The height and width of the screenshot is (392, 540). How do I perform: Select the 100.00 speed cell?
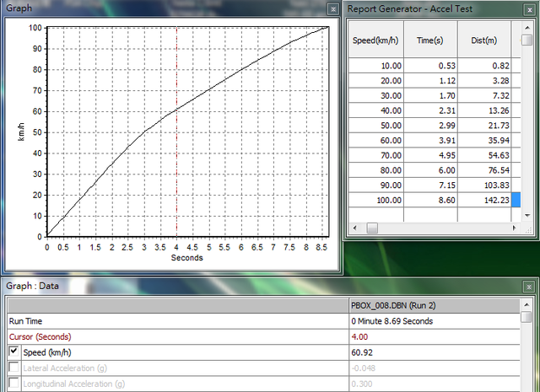(x=375, y=200)
